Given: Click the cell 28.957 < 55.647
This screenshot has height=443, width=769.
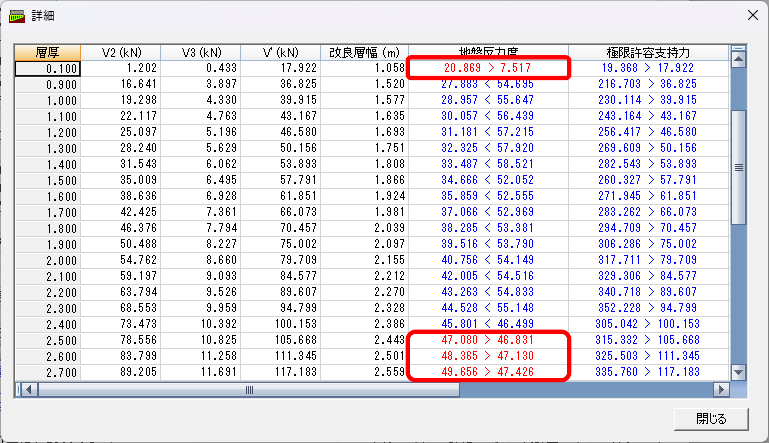Looking at the screenshot, I should [x=488, y=100].
